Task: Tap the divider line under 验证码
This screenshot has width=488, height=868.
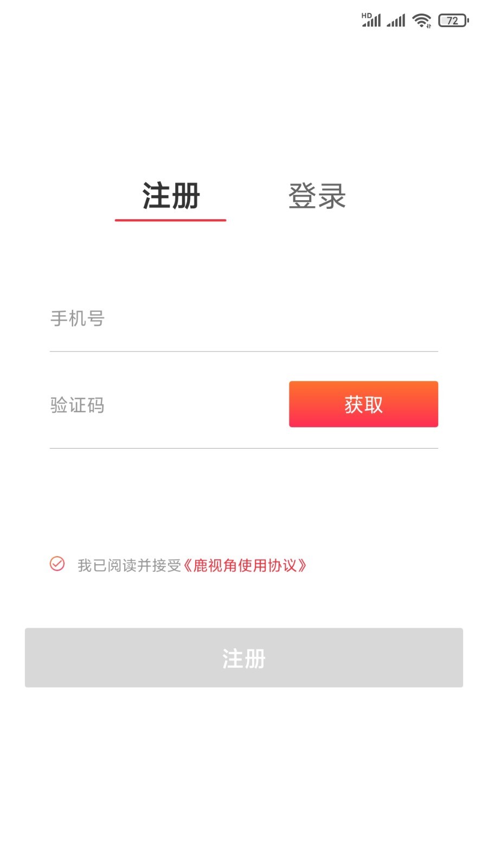Action: [x=243, y=448]
